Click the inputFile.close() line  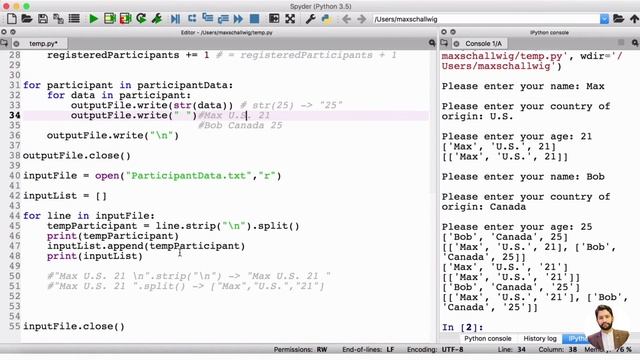click(x=74, y=327)
